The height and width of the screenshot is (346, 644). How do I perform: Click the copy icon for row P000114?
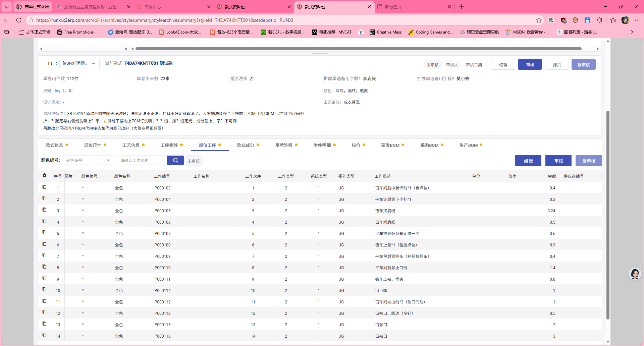[44, 289]
